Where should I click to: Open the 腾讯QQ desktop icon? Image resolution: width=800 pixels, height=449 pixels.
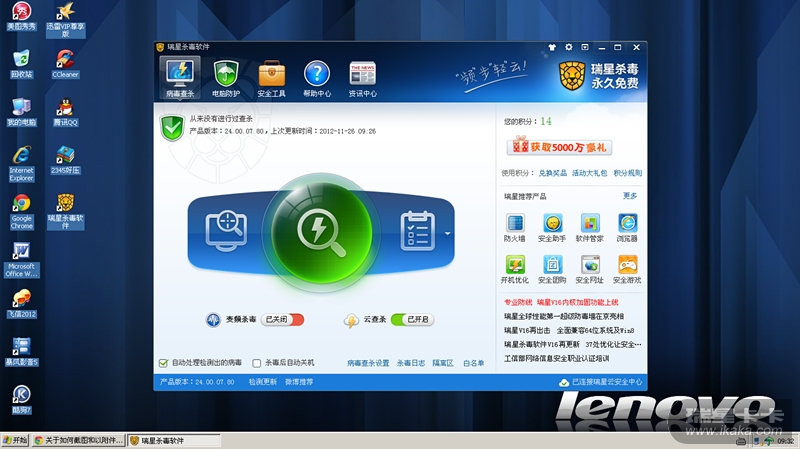65,112
